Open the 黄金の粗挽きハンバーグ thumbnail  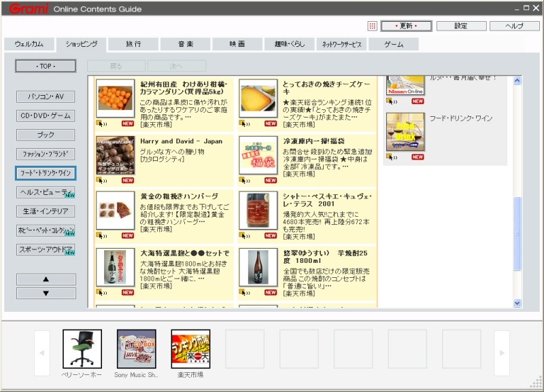tap(115, 211)
